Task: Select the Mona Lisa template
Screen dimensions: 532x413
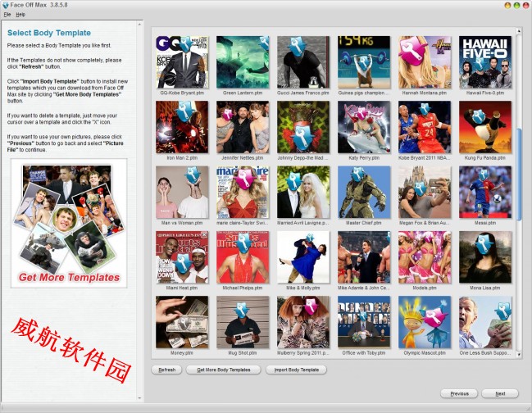Action: (485, 257)
